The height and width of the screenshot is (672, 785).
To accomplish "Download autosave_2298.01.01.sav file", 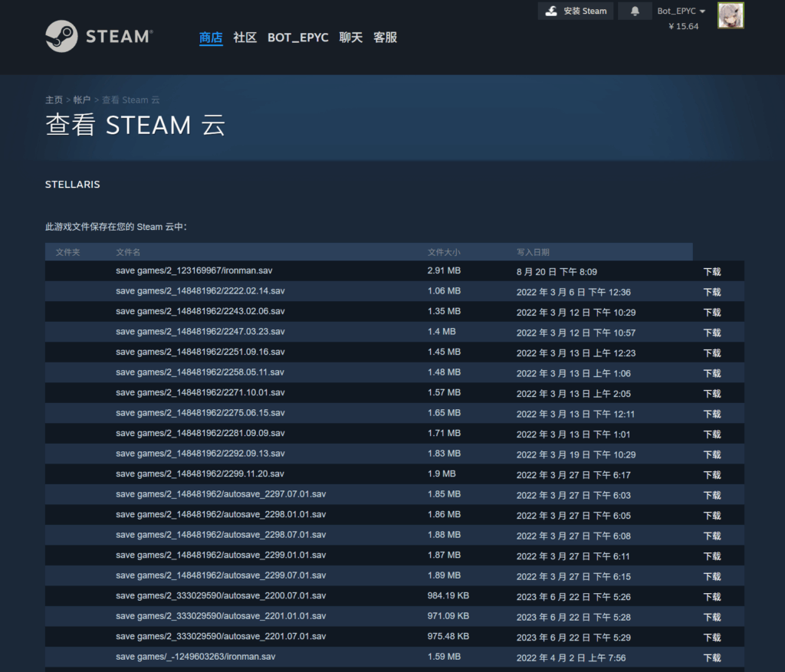I will [712, 516].
